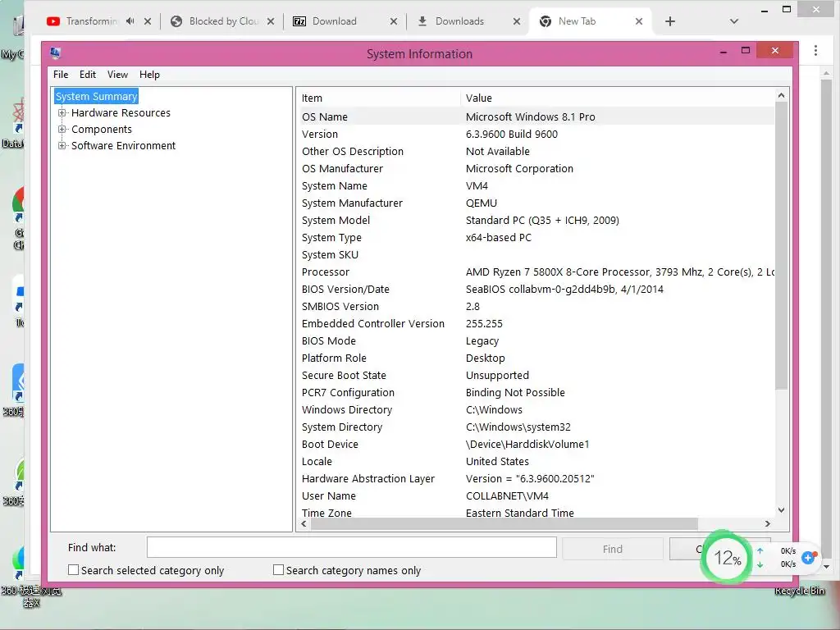
Task: Select the Boot Device row
Action: point(536,444)
